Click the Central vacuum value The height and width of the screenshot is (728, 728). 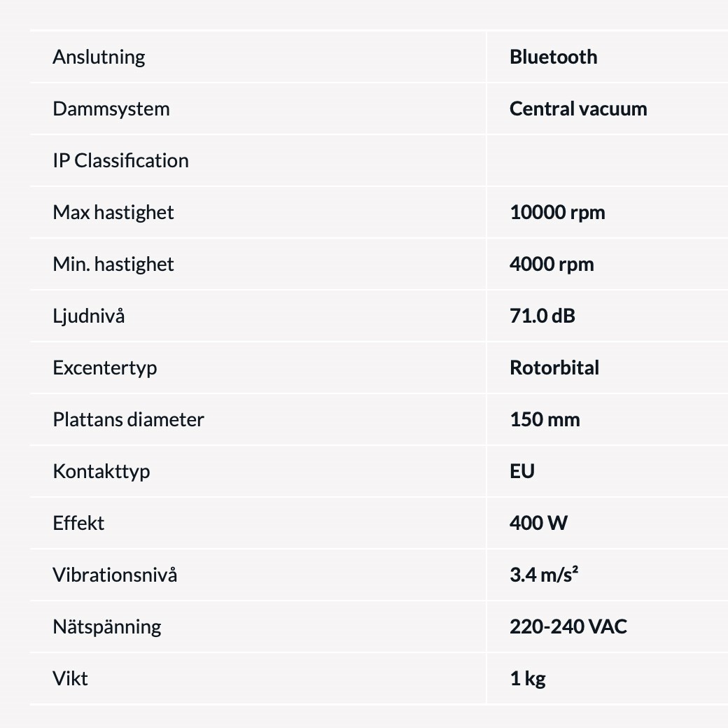pyautogui.click(x=578, y=108)
